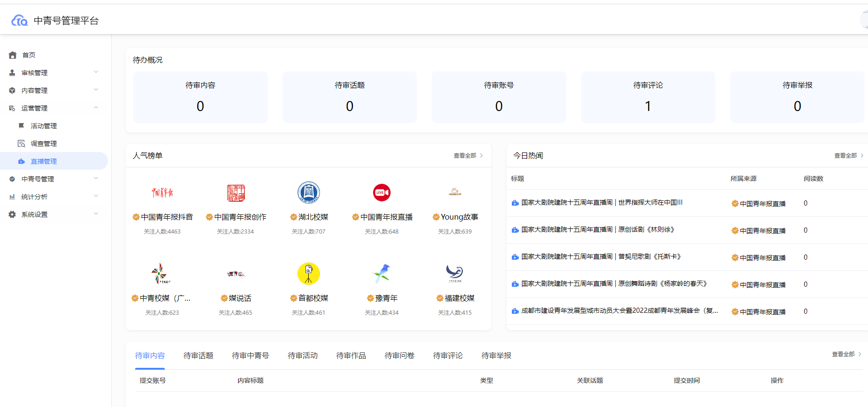Switch to 待审话题 tab
868x407 pixels.
click(198, 356)
